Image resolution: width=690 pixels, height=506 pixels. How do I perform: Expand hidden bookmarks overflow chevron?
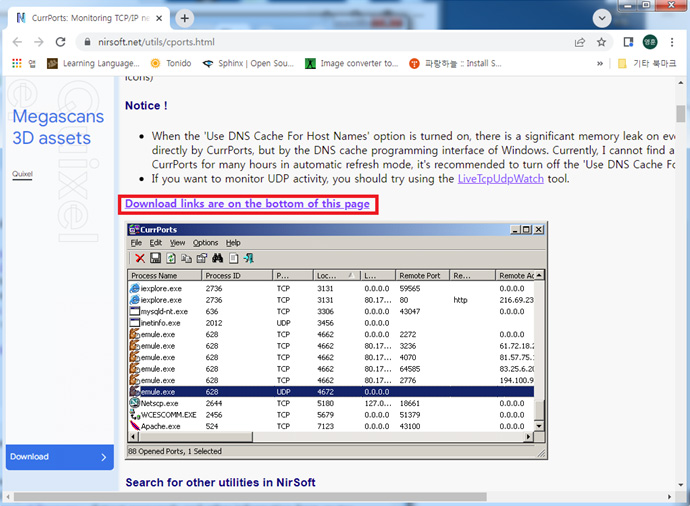(600, 63)
